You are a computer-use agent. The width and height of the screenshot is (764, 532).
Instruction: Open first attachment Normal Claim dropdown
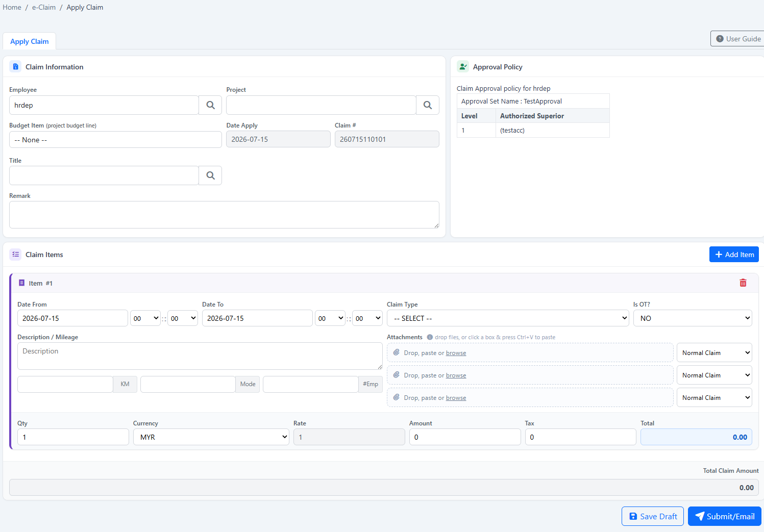(714, 353)
